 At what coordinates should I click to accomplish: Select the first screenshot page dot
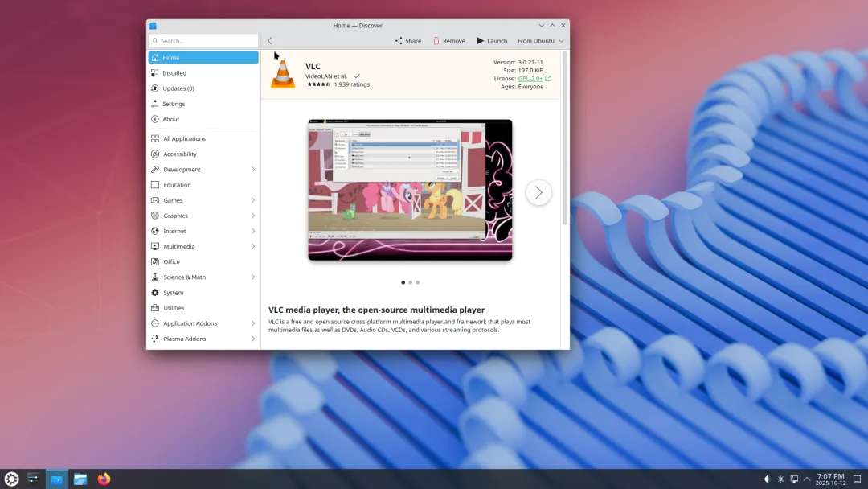[403, 282]
